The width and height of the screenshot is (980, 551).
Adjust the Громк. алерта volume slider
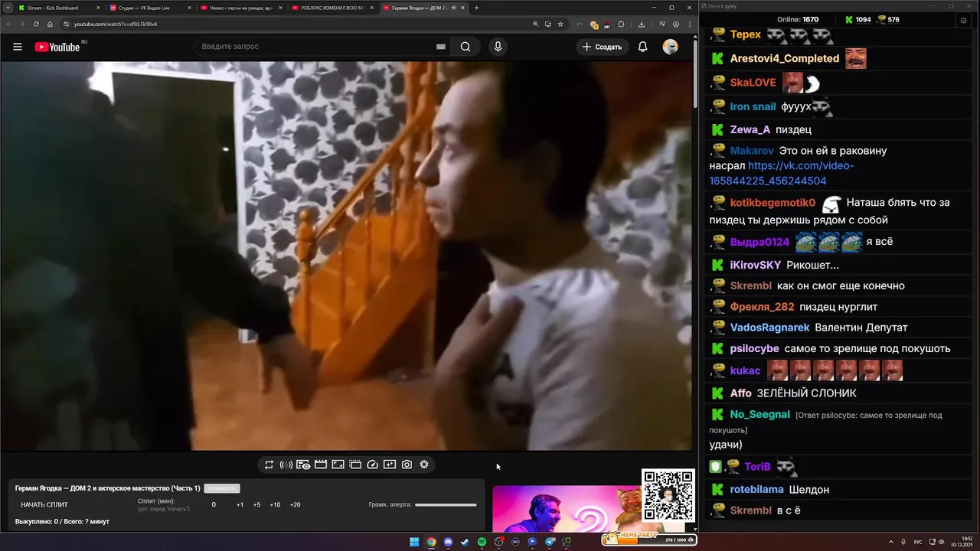(x=446, y=505)
